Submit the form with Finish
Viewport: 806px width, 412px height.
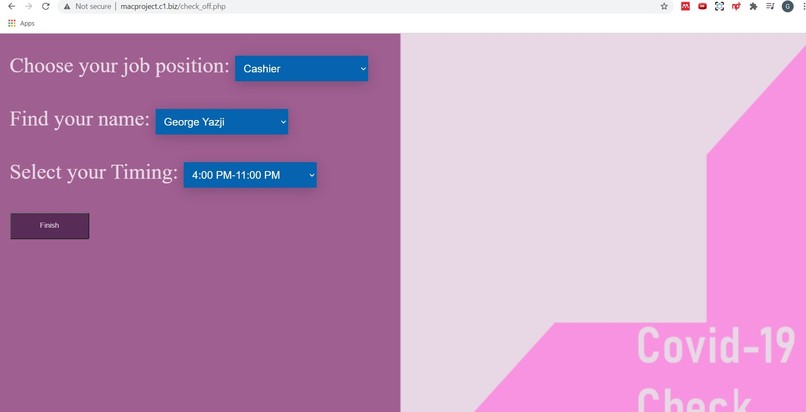[49, 226]
